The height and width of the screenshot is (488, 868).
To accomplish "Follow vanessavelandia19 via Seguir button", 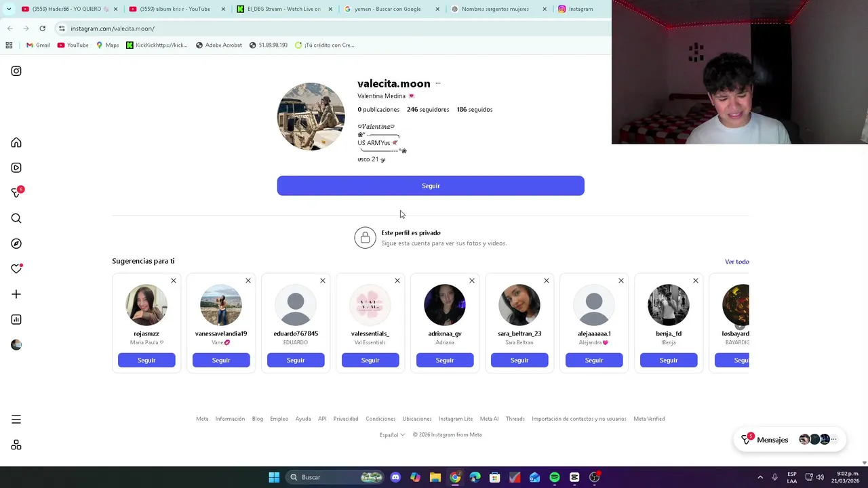I will [221, 361].
